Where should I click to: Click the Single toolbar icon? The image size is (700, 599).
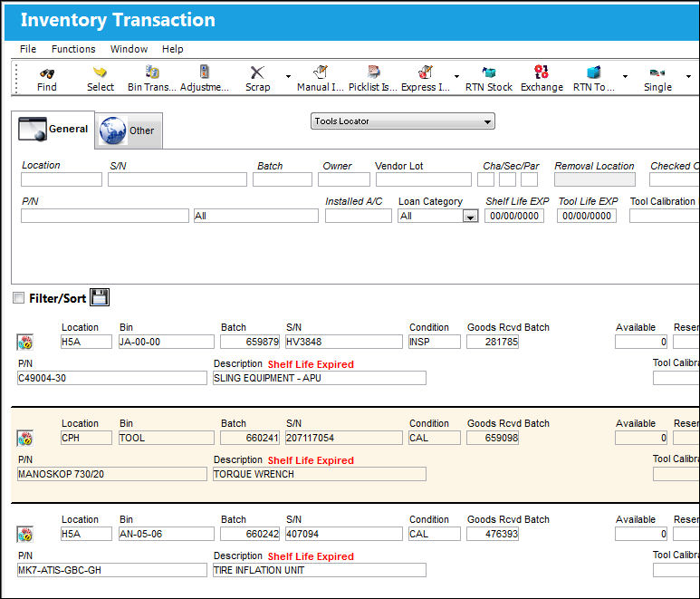click(x=657, y=72)
